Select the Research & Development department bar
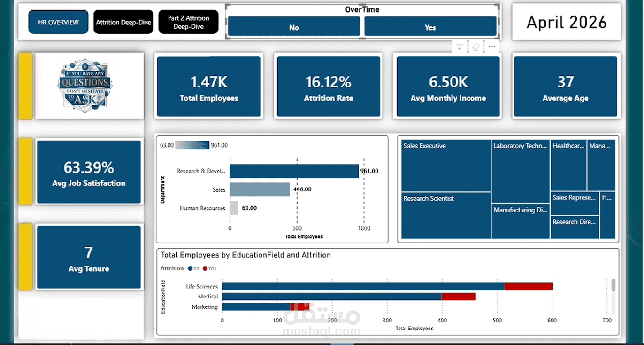The height and width of the screenshot is (345, 644). click(x=294, y=171)
